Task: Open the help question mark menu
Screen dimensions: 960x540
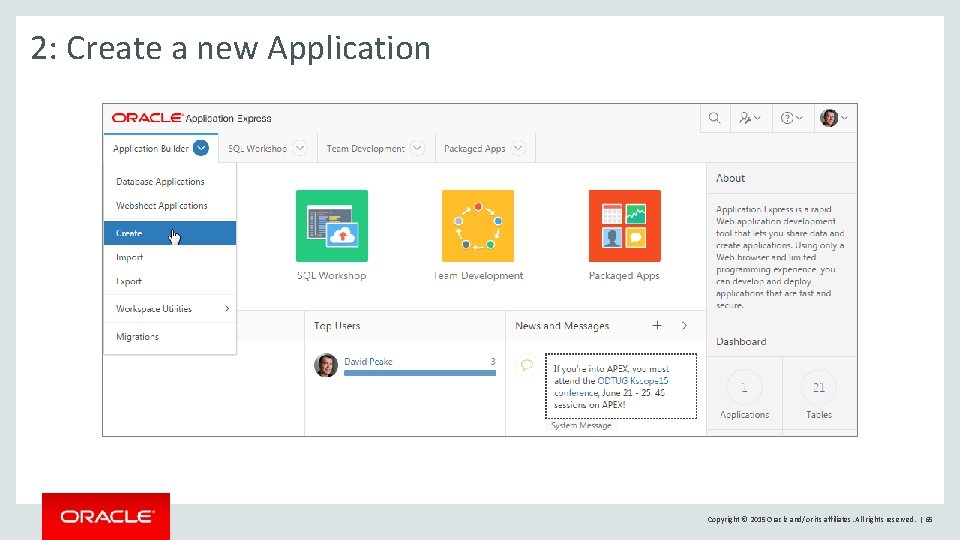Action: tap(791, 118)
